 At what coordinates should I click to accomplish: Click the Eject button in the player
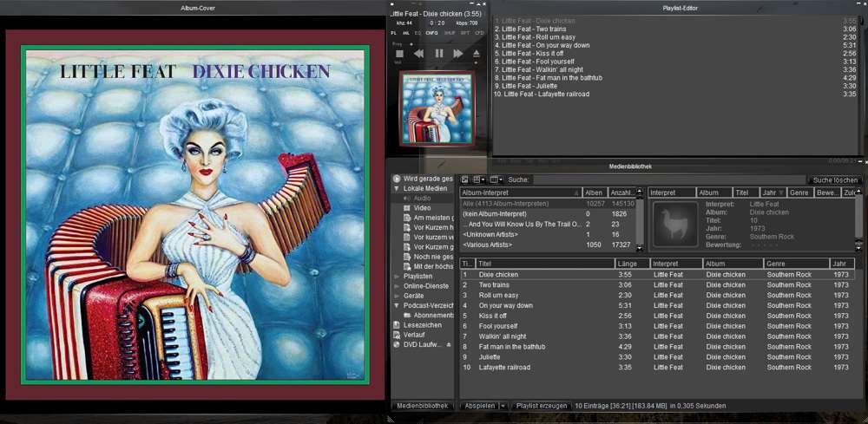[x=477, y=54]
